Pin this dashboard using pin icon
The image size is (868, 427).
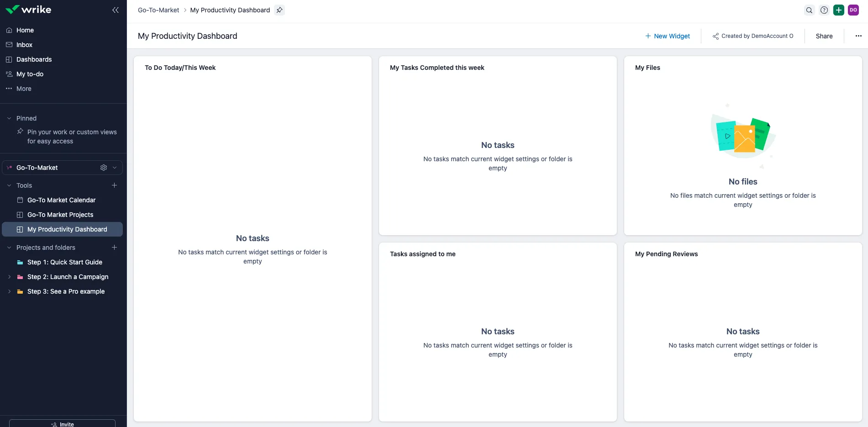[x=279, y=10]
